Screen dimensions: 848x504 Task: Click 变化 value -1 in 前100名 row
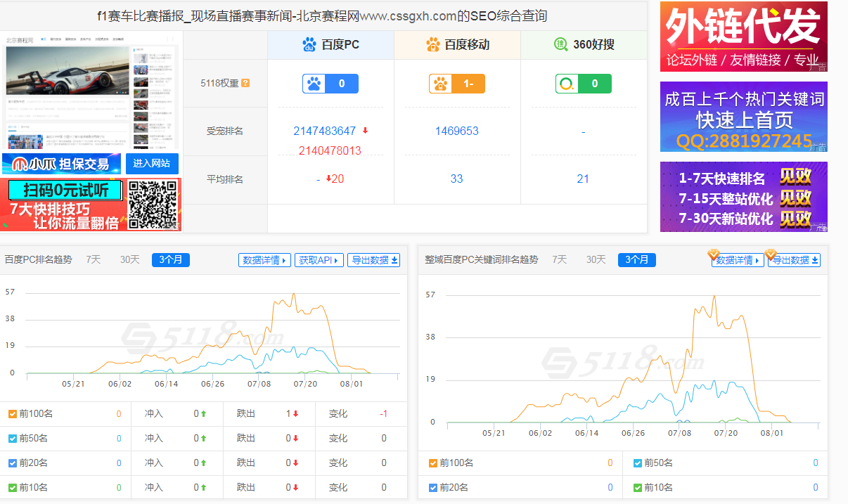(x=384, y=414)
